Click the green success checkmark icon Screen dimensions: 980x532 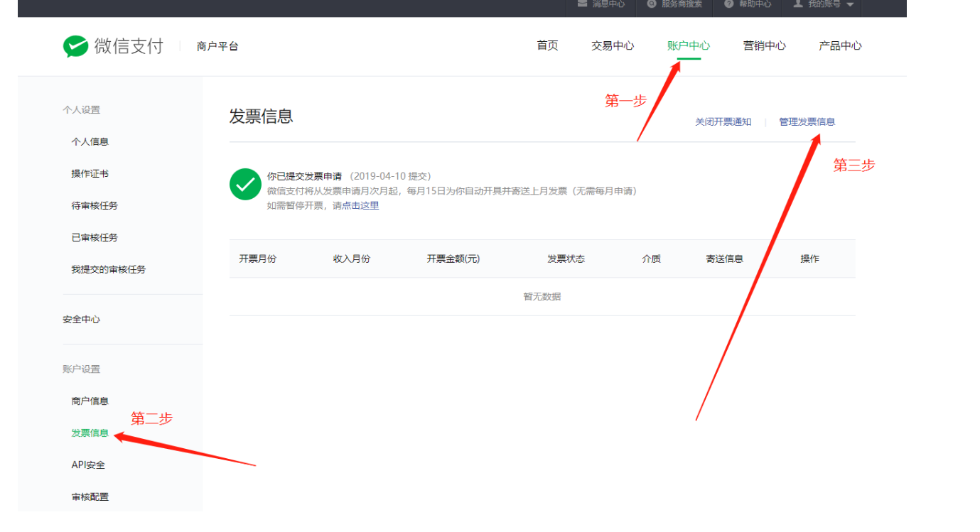point(245,185)
